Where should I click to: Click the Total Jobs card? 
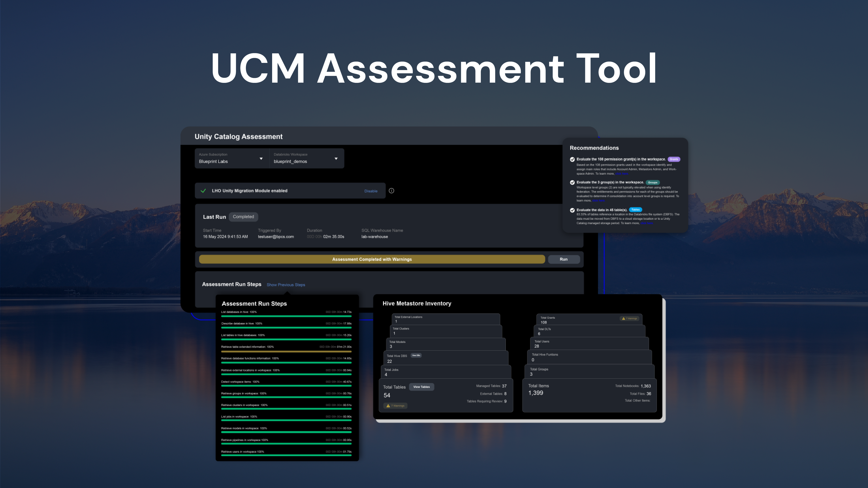(446, 372)
